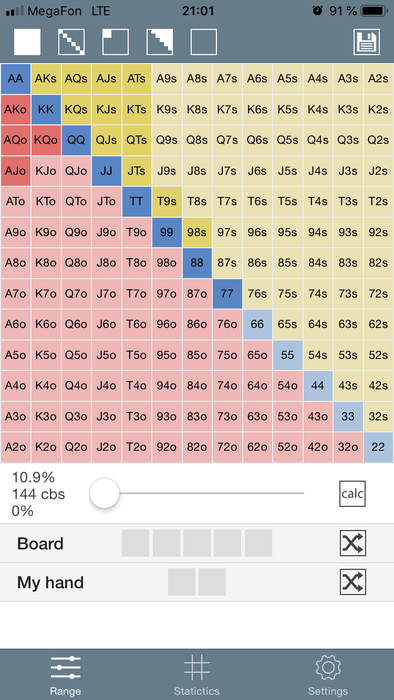Screen dimensions: 394x700
Task: Randomize My hand with shuffle icon
Action: (353, 582)
